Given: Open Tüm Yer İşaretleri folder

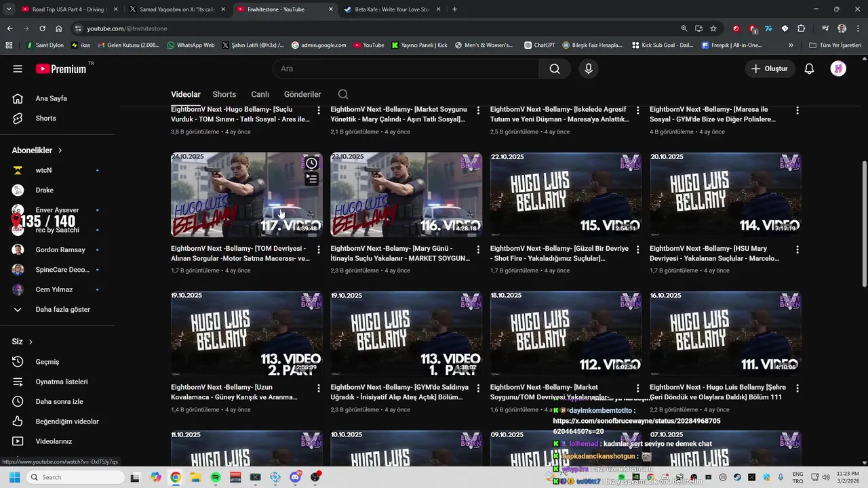Looking at the screenshot, I should coord(835,45).
